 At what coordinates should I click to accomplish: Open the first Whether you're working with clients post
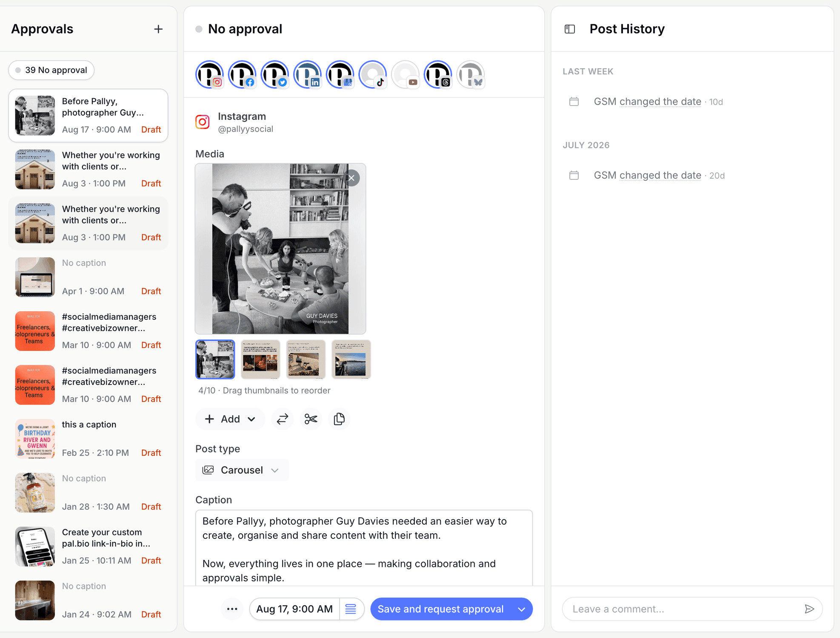click(x=88, y=169)
